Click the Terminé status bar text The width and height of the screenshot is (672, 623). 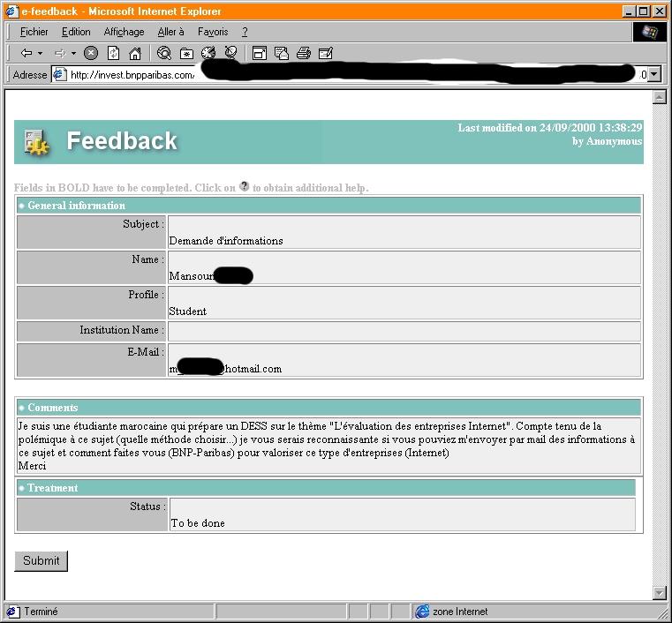[x=41, y=612]
